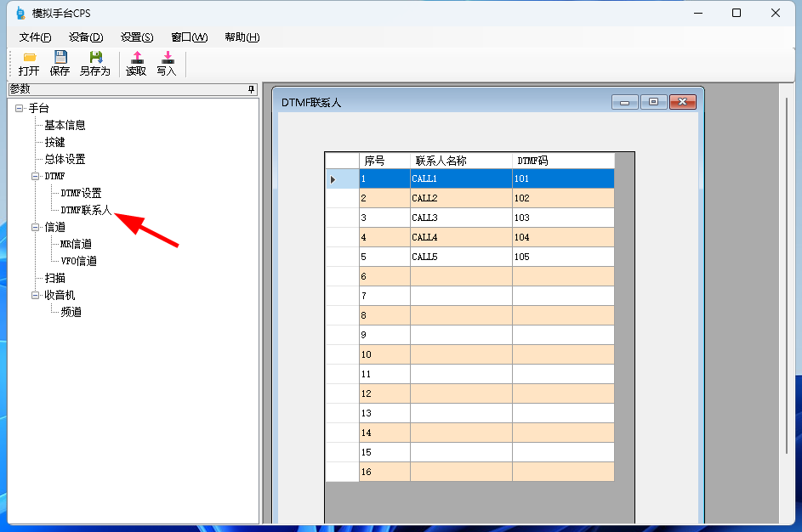The width and height of the screenshot is (802, 532).
Task: Pin the 参数 panel with pushpin icon
Action: tap(251, 89)
